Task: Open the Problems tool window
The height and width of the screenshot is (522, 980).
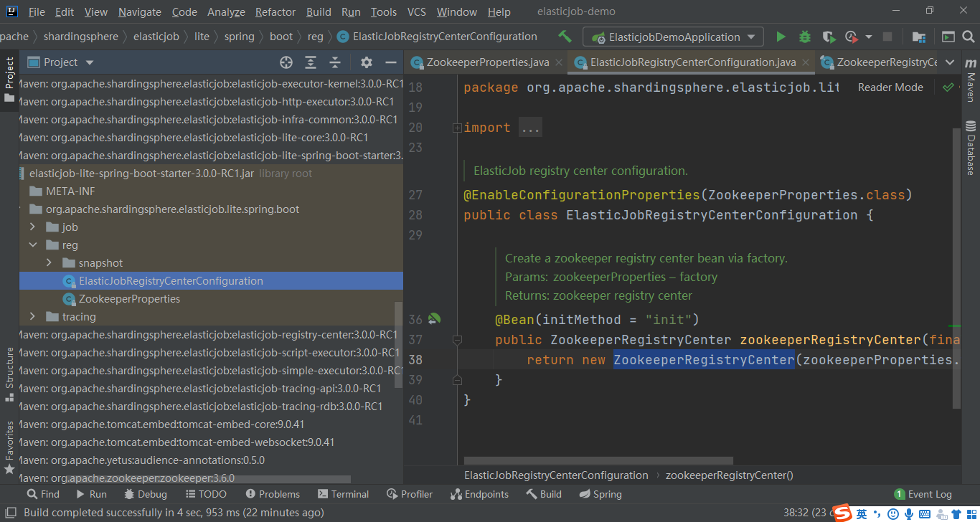Action: click(273, 494)
